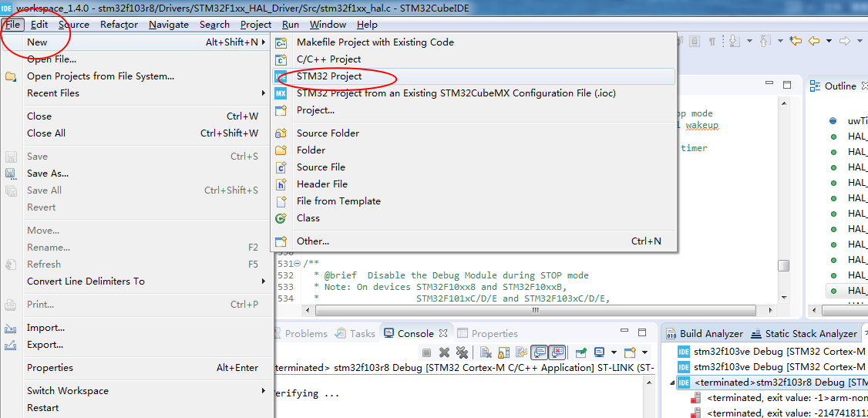Click the Remove Launch X icon in the Console
The image size is (868, 418).
point(444,352)
